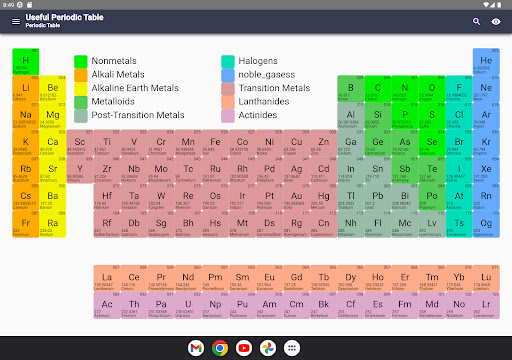Click the Halogens legend color swatch
512x360 pixels.
pyautogui.click(x=228, y=62)
